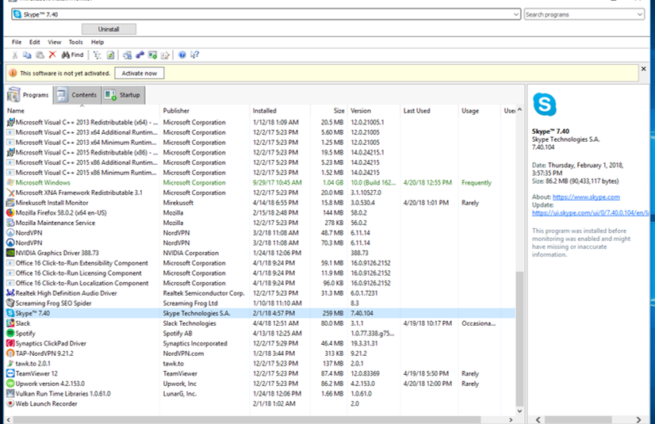Viewport: 655px width, 424px height.
Task: Click the Activate now button
Action: pyautogui.click(x=139, y=73)
